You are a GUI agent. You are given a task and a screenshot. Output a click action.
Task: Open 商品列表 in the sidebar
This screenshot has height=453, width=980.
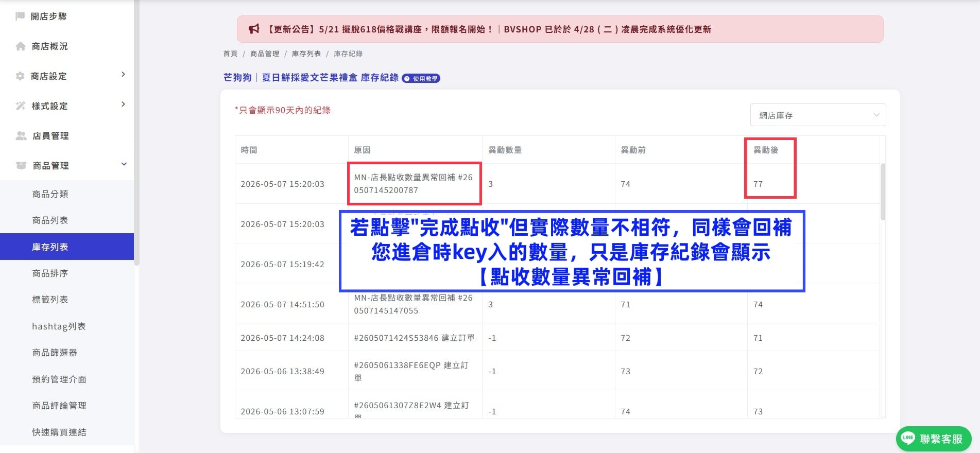point(50,220)
